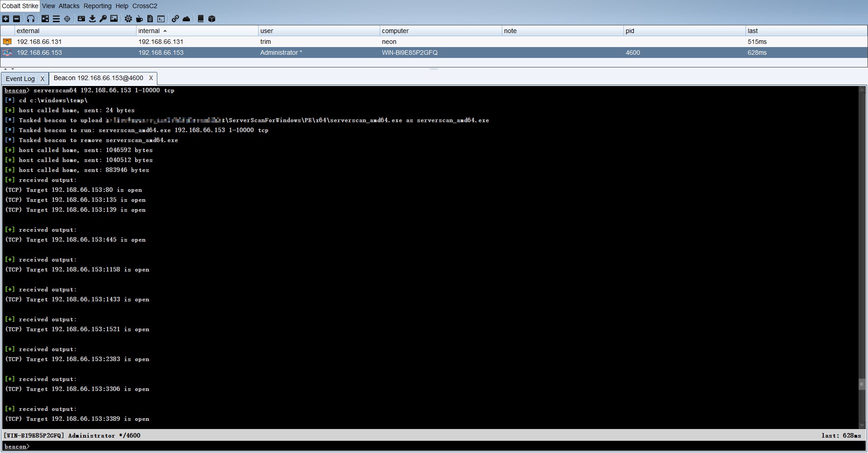This screenshot has width=868, height=453.
Task: Open the payload generator gear icon
Action: [128, 19]
